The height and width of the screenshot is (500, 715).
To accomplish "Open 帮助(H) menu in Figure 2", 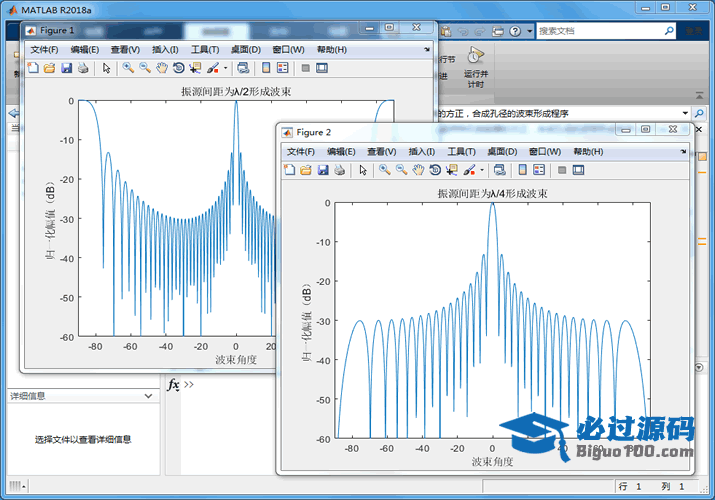I will pos(589,152).
